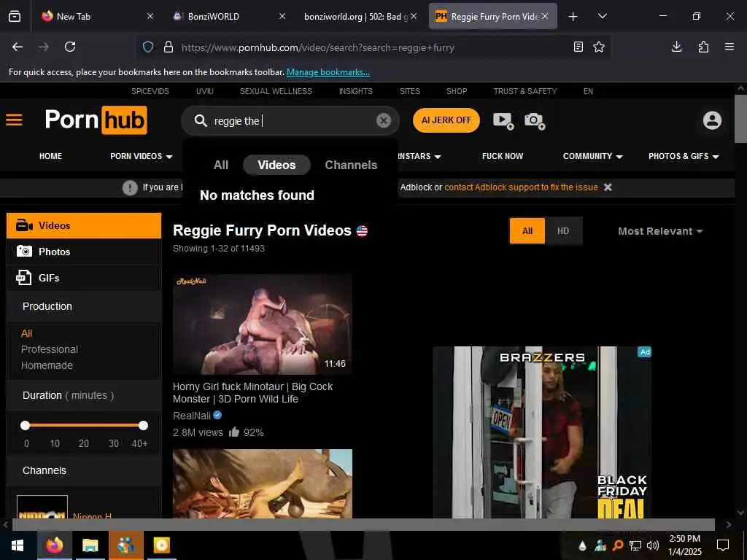747x560 pixels.
Task: Select All tab in search suggestions
Action: pos(221,165)
